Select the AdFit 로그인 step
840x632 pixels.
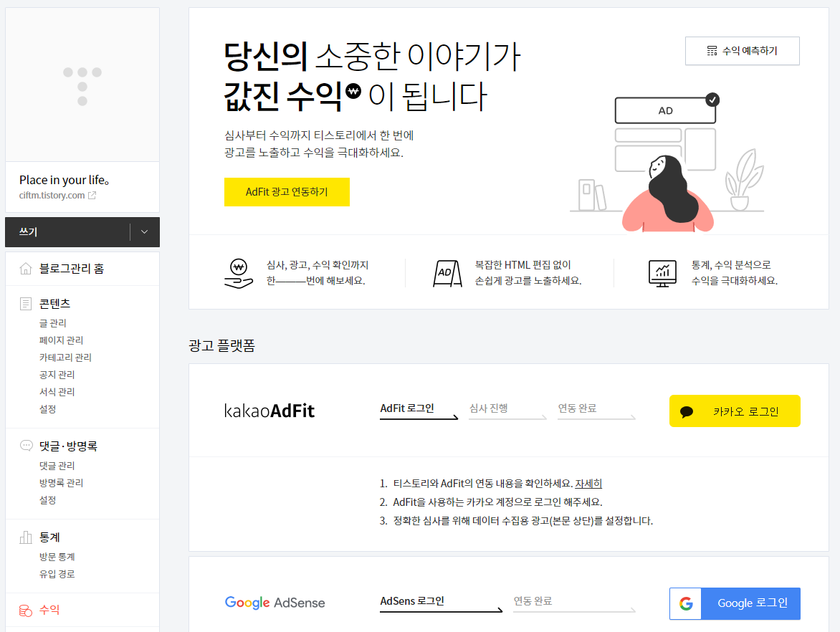click(419, 411)
